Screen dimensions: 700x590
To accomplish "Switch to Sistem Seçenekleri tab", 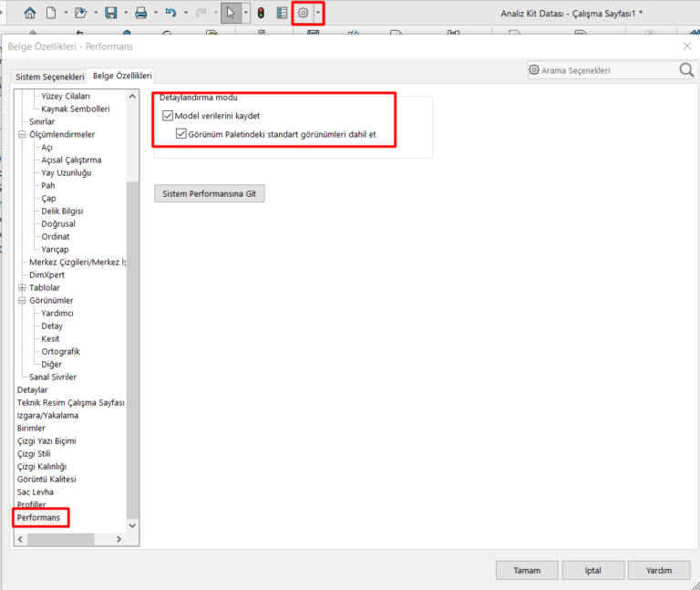I will tap(50, 77).
